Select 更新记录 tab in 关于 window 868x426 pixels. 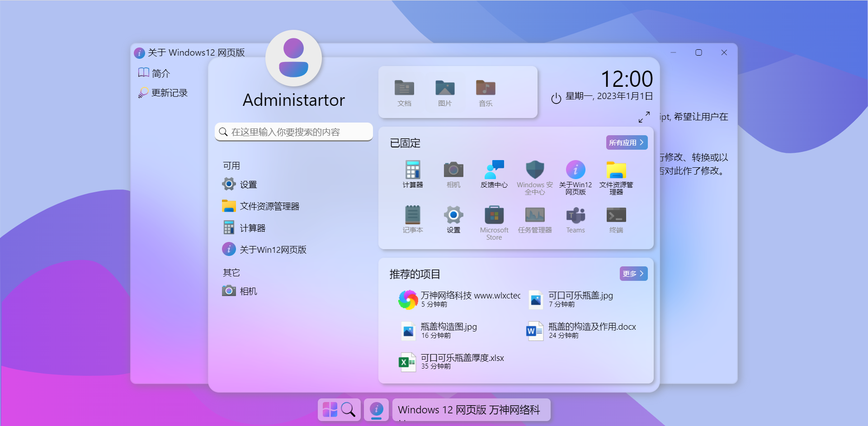(x=163, y=93)
